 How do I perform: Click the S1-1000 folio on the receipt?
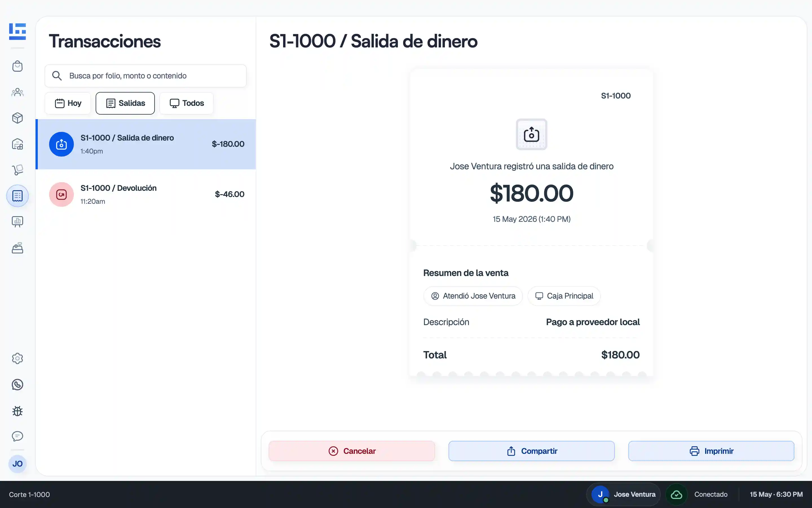click(x=616, y=96)
